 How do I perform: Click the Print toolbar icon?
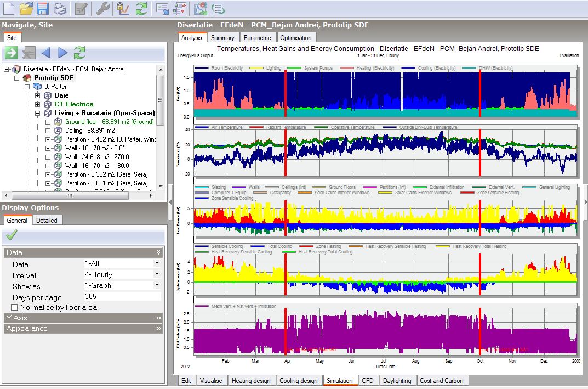(60, 8)
